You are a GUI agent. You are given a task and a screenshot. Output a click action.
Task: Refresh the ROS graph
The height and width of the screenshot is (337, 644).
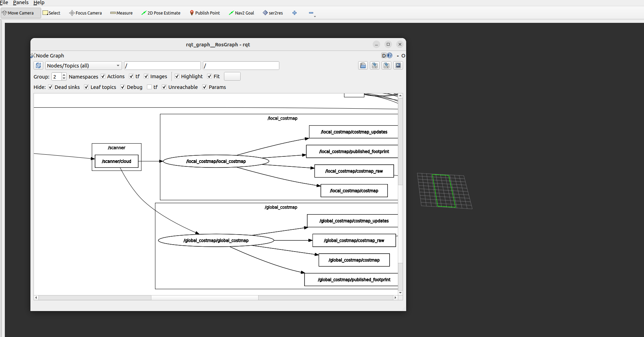[x=38, y=65]
